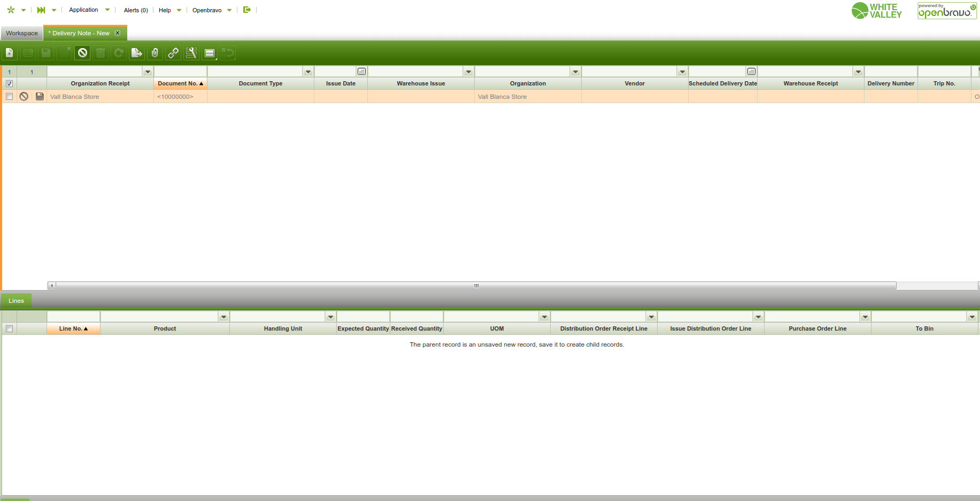Open the Application menu

click(89, 10)
